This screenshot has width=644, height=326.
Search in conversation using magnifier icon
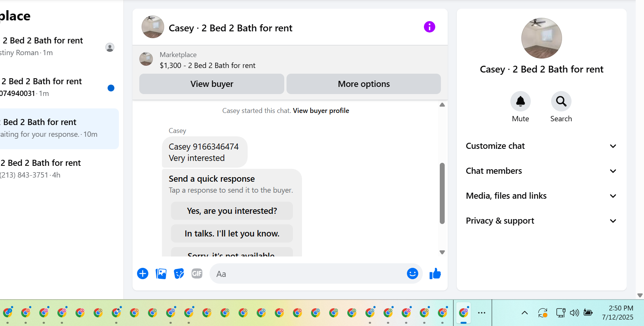click(x=561, y=101)
